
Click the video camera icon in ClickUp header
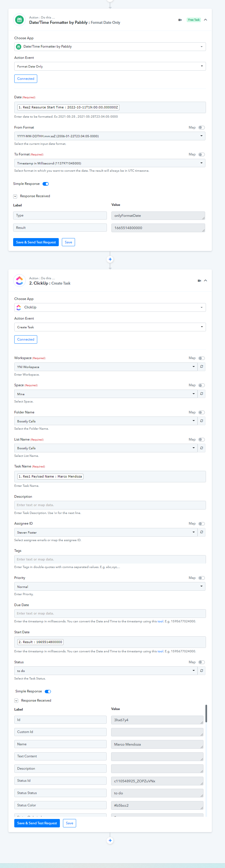pyautogui.click(x=200, y=281)
